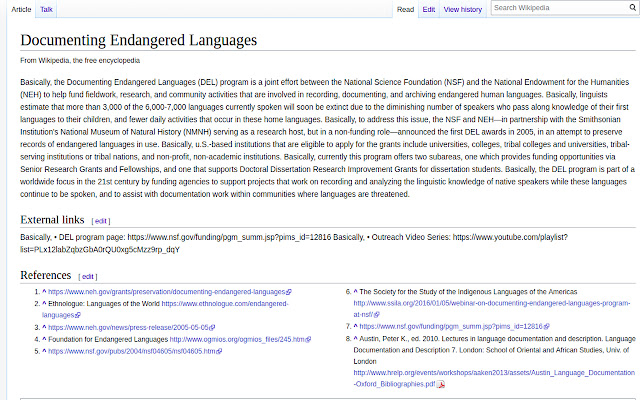The width and height of the screenshot is (640, 400).
Task: Click the caret backlink of reference 8
Action: point(356,338)
